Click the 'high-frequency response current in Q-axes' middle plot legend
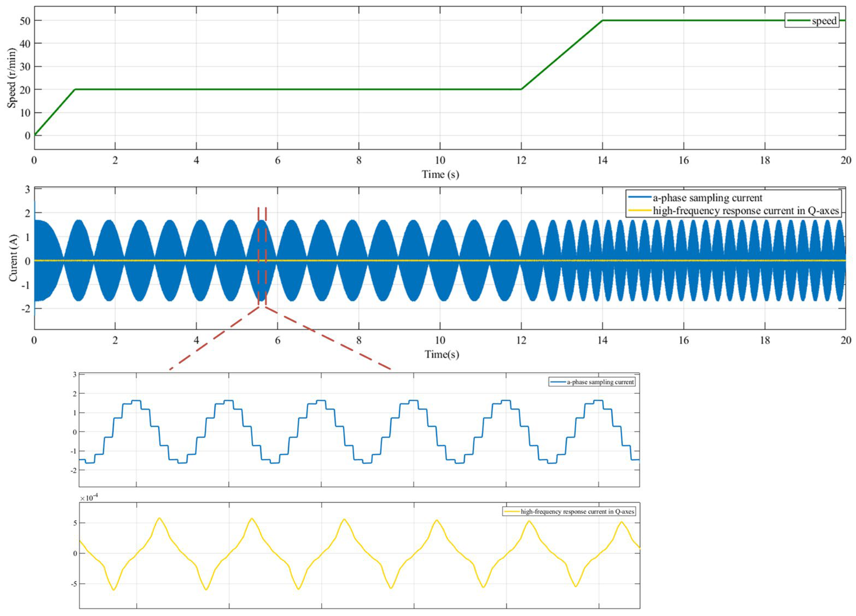 (746, 211)
